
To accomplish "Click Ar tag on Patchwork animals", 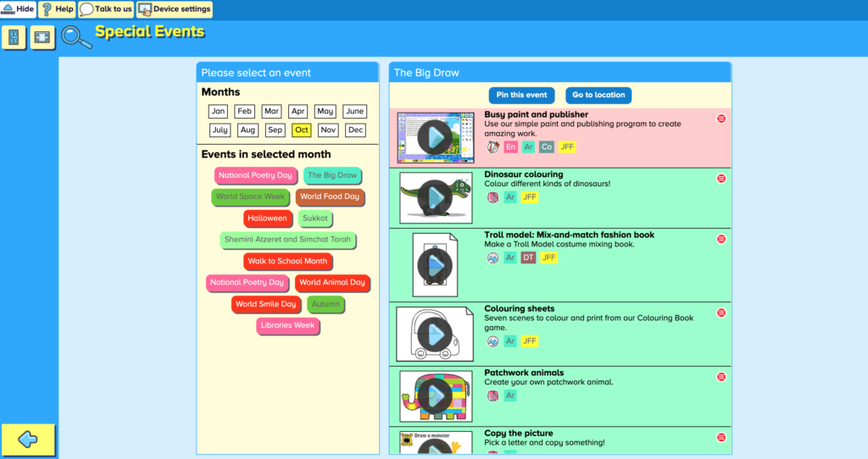I will pos(510,396).
